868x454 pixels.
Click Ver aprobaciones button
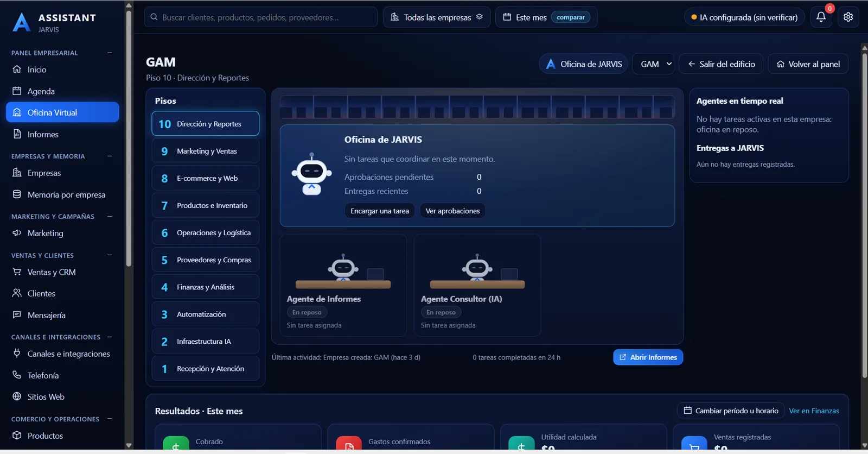[452, 211]
